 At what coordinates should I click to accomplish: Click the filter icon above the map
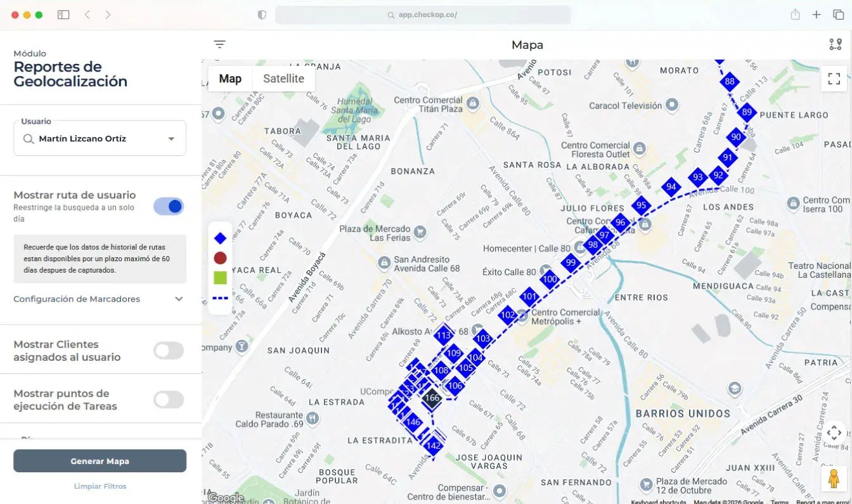[x=219, y=44]
